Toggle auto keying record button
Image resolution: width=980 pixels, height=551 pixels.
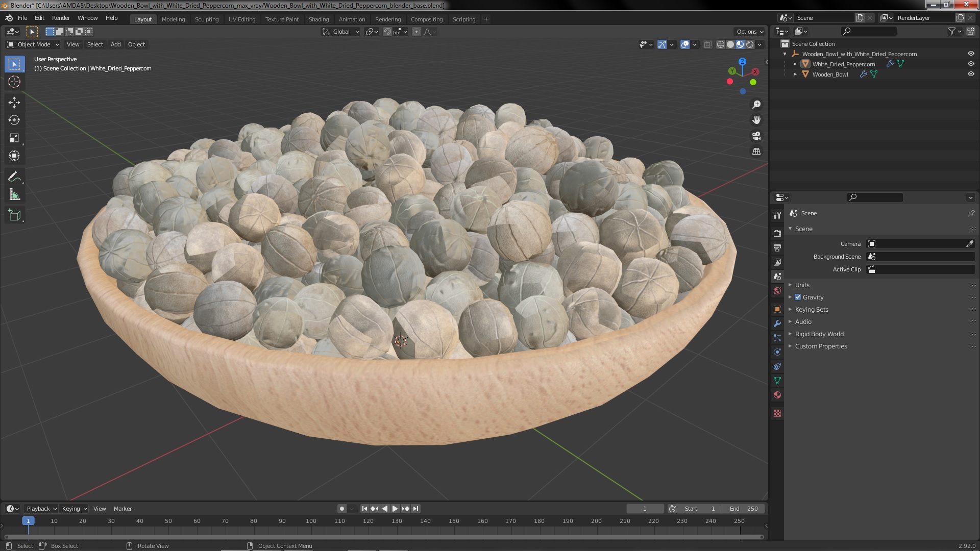(342, 509)
